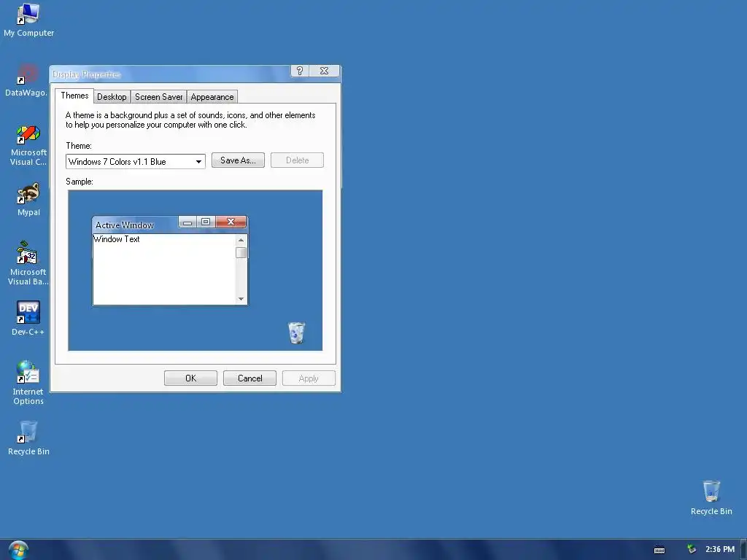Switch to the Screen Saver tab
This screenshot has width=747, height=560.
pyautogui.click(x=158, y=97)
